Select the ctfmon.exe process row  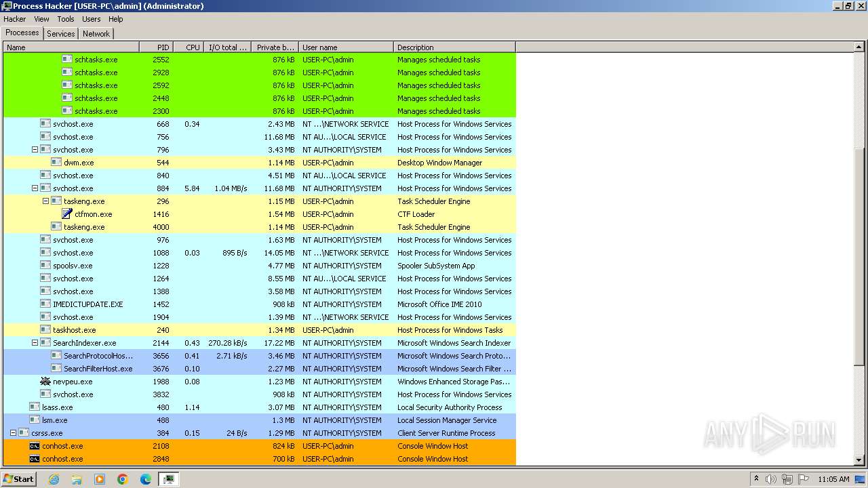260,214
